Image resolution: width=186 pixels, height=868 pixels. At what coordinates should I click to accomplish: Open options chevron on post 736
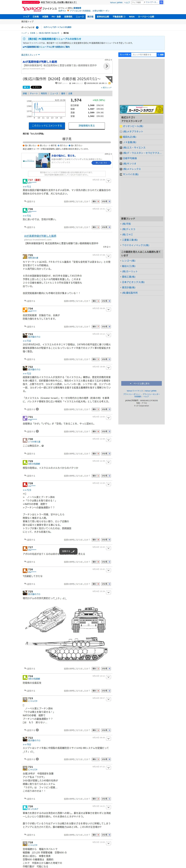pos(108,210)
